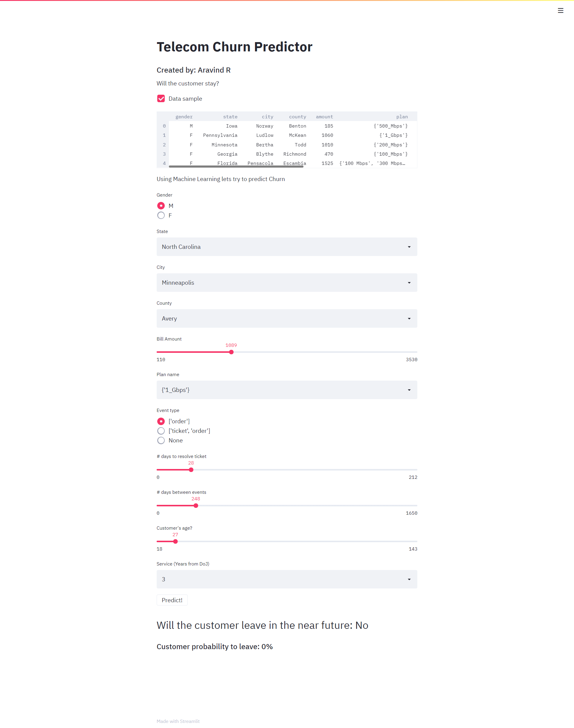Expand the County dropdown selector
Screen dimensions: 574x728
286,318
